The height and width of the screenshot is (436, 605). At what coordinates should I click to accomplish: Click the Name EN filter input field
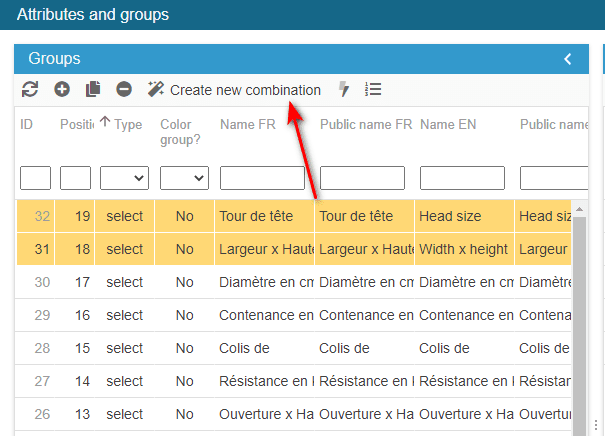(462, 178)
